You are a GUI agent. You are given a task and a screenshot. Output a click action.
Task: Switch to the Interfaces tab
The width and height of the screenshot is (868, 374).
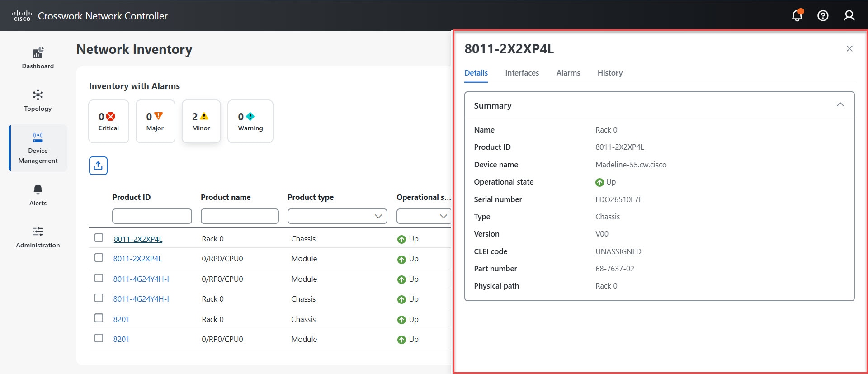tap(522, 73)
